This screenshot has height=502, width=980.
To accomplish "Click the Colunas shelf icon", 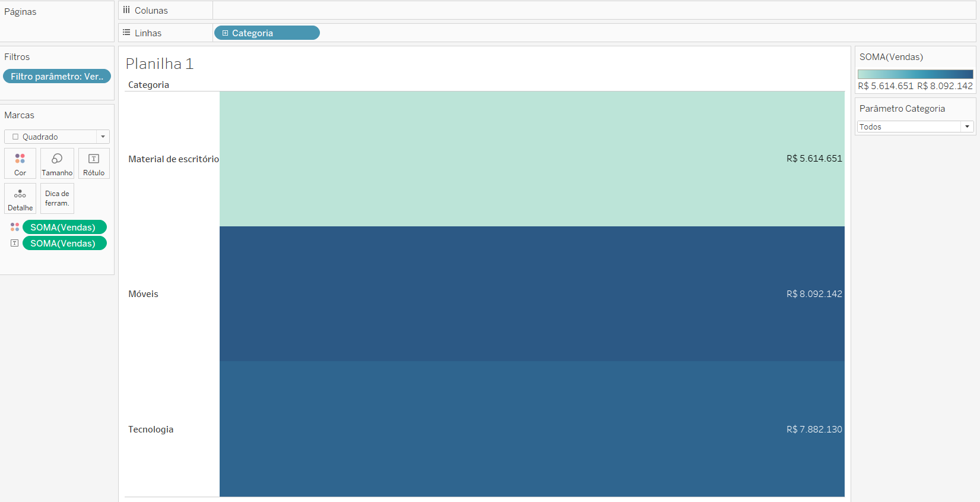I will click(x=126, y=10).
